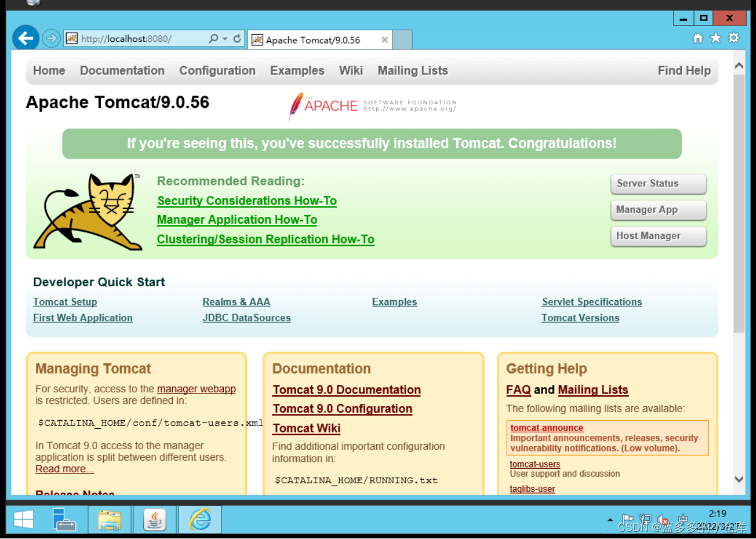Viewport: 756px width, 539px height.
Task: Click Find Help in the navigation bar
Action: click(x=684, y=70)
